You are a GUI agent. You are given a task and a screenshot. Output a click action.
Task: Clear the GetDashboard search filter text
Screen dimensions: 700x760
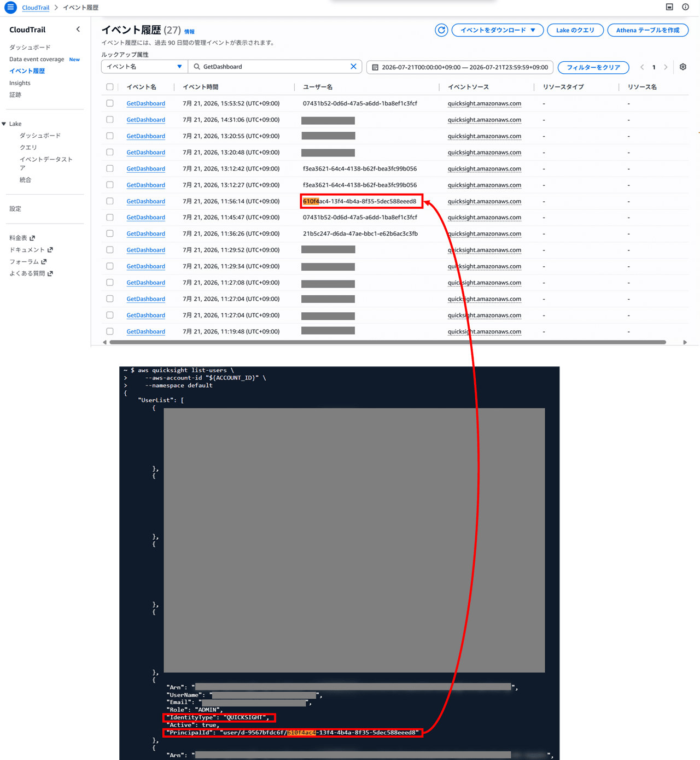pyautogui.click(x=353, y=67)
